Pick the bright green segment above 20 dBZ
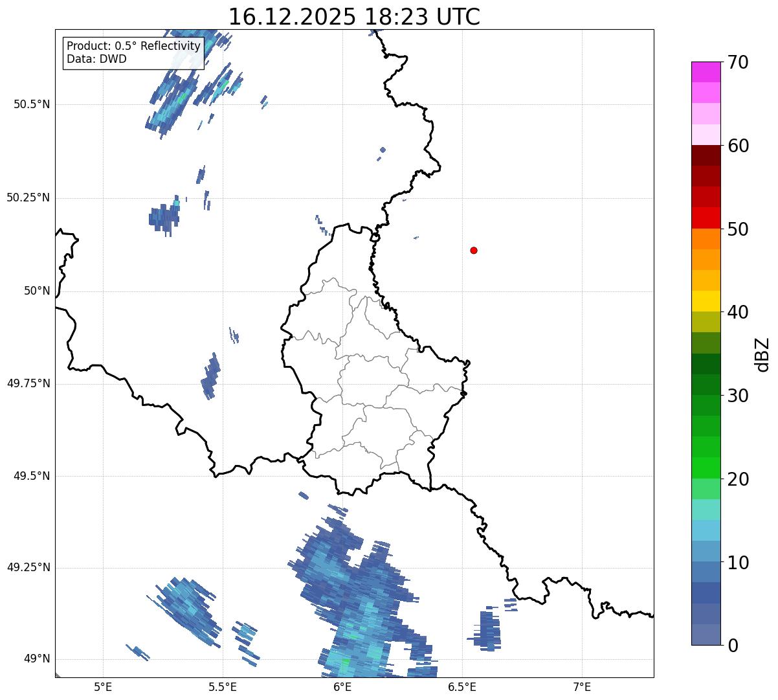The height and width of the screenshot is (700, 778). 706,468
